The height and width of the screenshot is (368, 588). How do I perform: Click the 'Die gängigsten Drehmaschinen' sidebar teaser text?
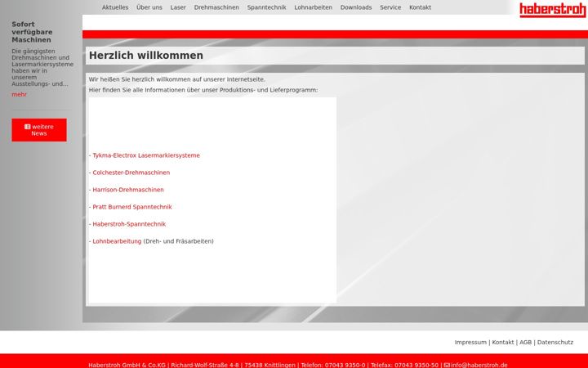coord(42,67)
